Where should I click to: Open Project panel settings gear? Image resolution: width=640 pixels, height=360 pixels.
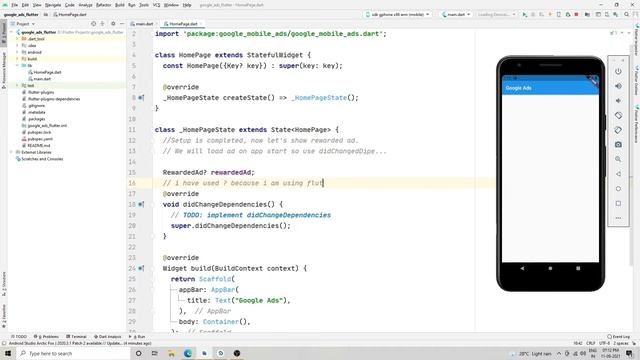click(113, 24)
